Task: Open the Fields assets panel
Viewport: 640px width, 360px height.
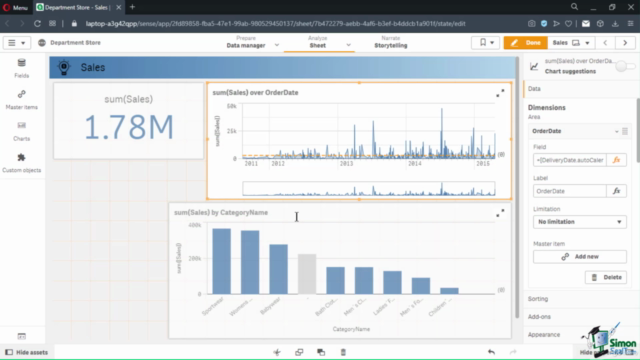Action: tap(22, 68)
